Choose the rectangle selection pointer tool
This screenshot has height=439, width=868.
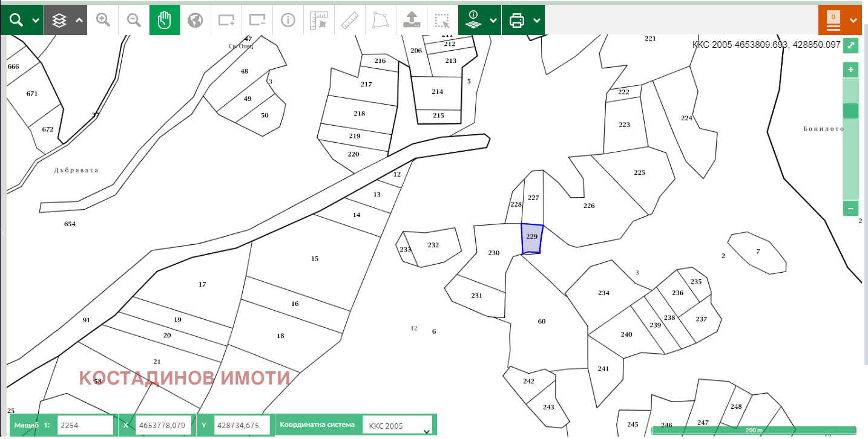(x=442, y=20)
